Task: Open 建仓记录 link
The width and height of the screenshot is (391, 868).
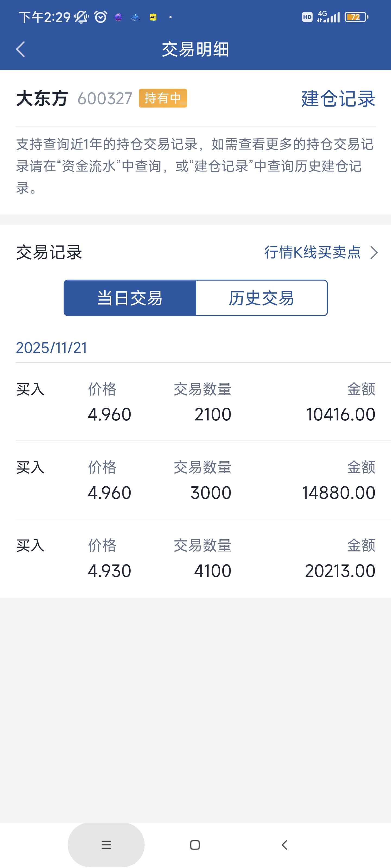Action: coord(338,99)
